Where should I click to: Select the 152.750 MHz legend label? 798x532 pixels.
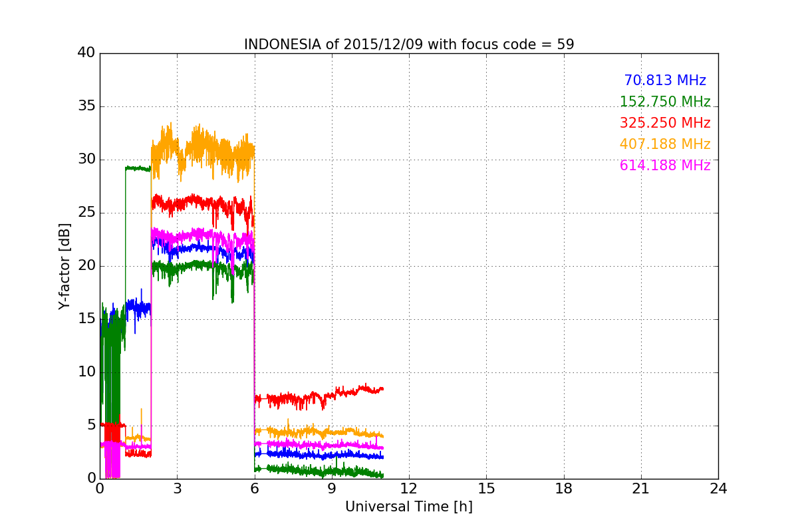pyautogui.click(x=665, y=102)
